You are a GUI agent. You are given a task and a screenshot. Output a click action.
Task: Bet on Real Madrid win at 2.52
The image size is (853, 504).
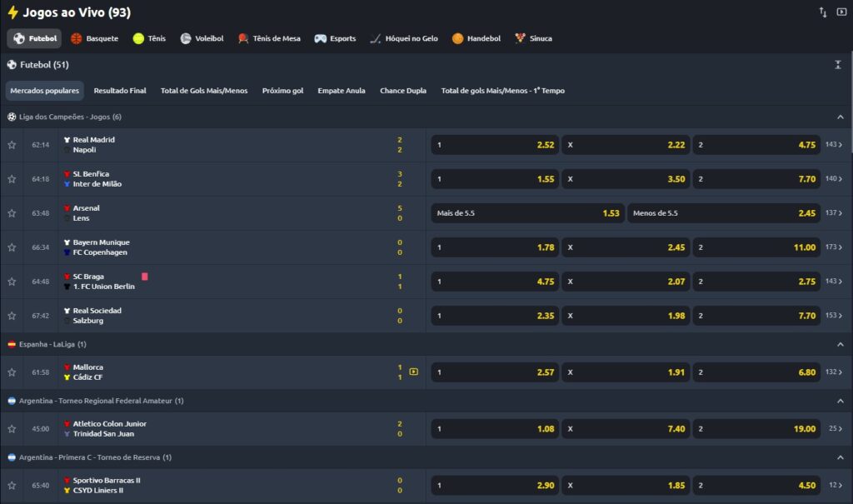[x=495, y=145]
